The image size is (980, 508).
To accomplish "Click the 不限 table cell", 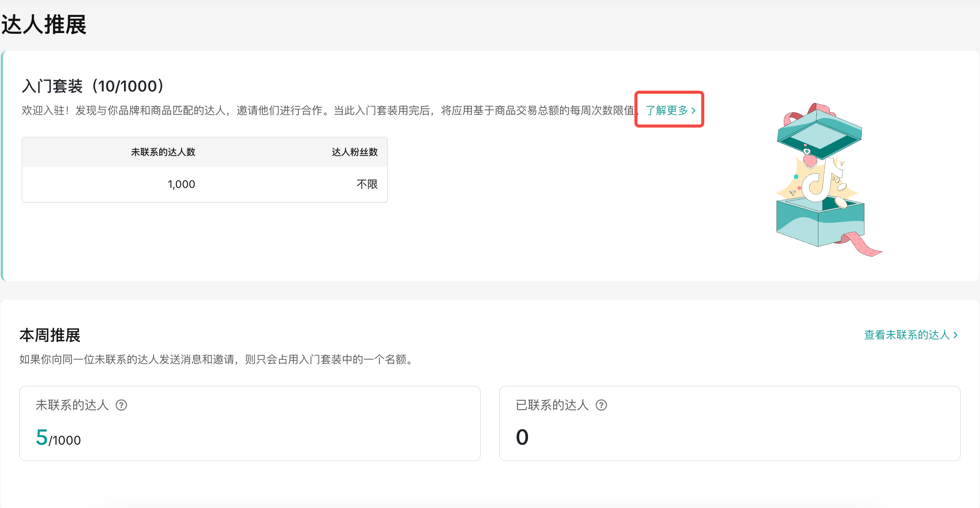I will 367,184.
